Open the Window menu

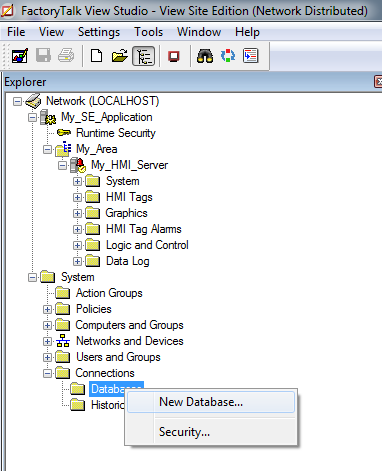click(199, 32)
